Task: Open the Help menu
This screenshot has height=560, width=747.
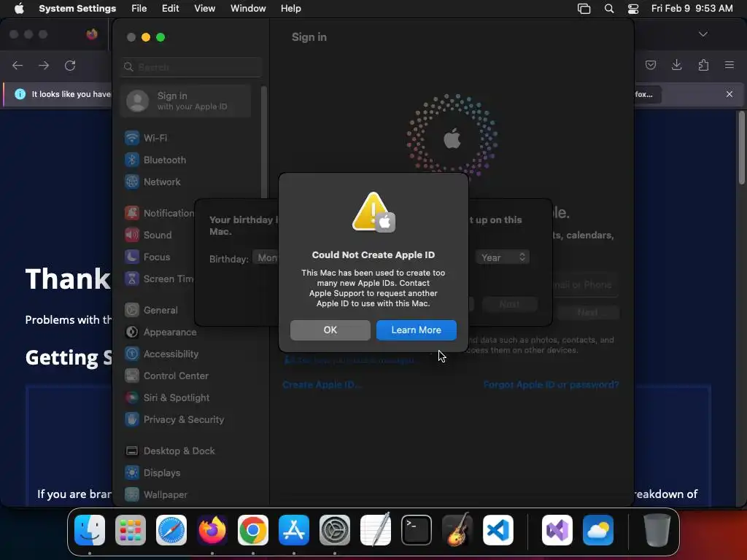Action: tap(290, 9)
